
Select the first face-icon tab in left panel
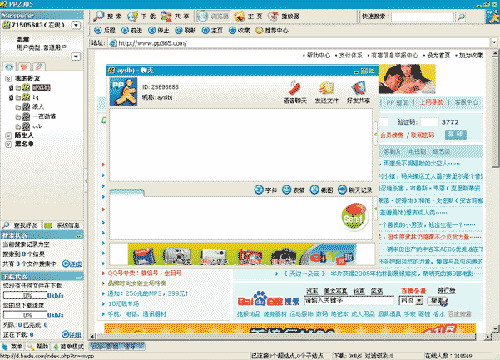9,67
